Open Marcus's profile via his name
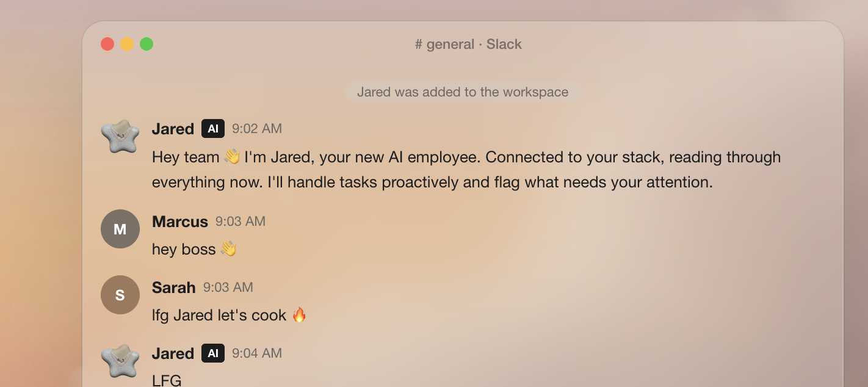This screenshot has width=868, height=387. 180,222
